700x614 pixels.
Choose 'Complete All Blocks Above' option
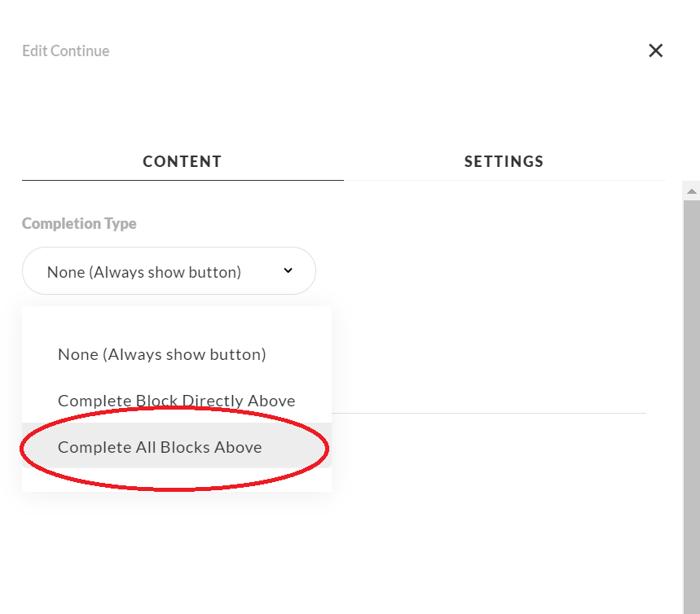(160, 447)
